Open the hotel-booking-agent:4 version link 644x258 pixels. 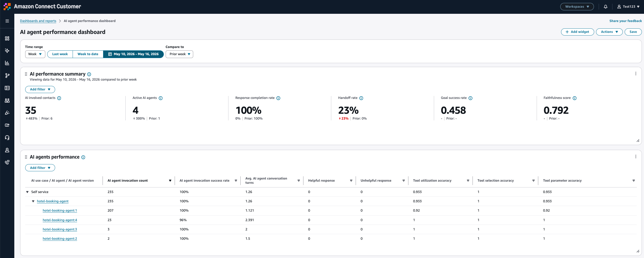(60, 220)
